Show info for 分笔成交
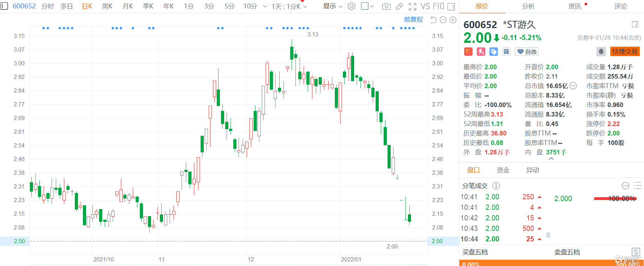Screen dimensions: 644x266 (496, 186)
